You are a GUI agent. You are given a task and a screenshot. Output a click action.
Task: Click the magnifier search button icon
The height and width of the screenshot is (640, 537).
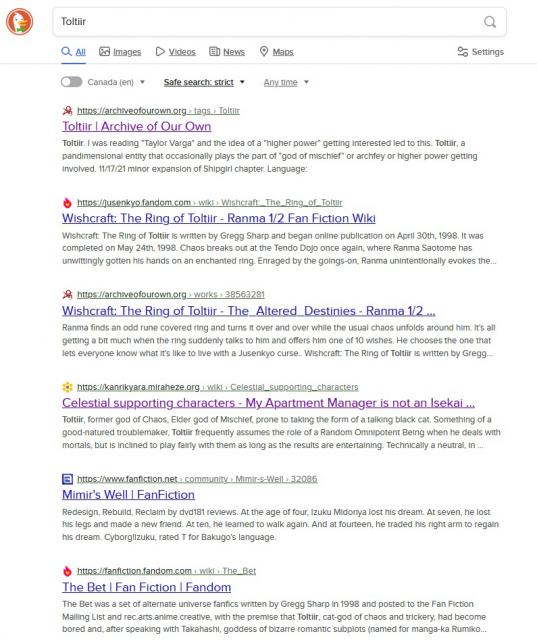tap(490, 22)
